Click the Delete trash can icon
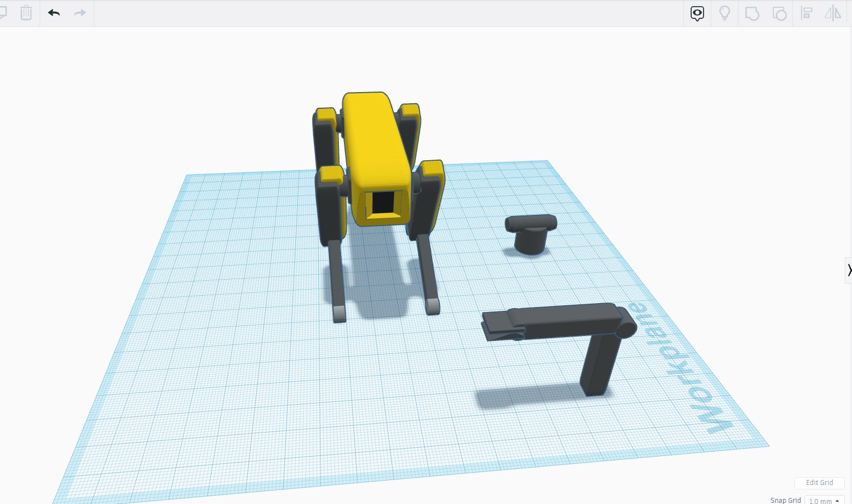Image resolution: width=852 pixels, height=504 pixels. pos(26,13)
